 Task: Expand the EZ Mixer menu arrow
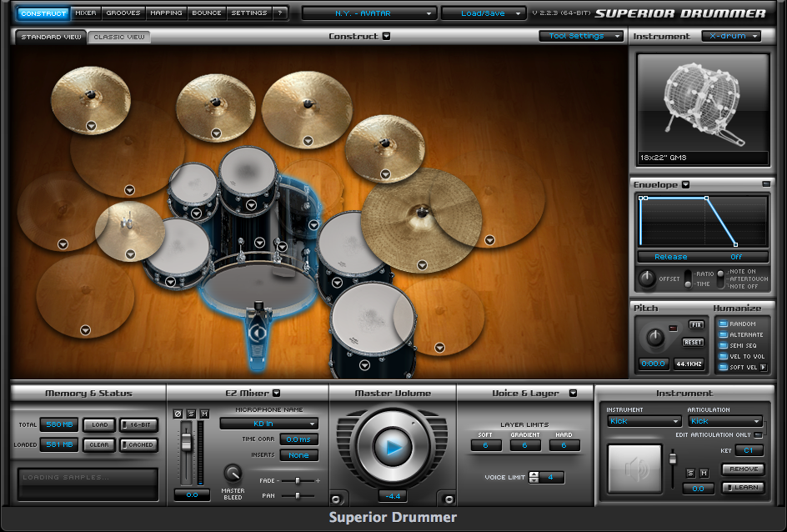276,393
